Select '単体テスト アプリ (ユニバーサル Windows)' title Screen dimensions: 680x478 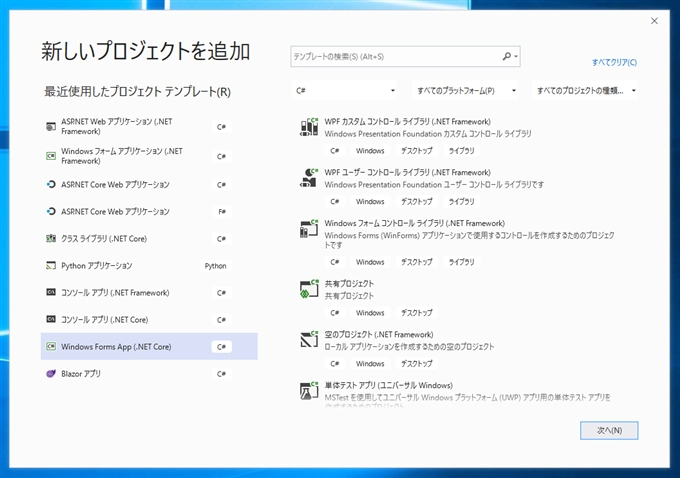pyautogui.click(x=388, y=385)
